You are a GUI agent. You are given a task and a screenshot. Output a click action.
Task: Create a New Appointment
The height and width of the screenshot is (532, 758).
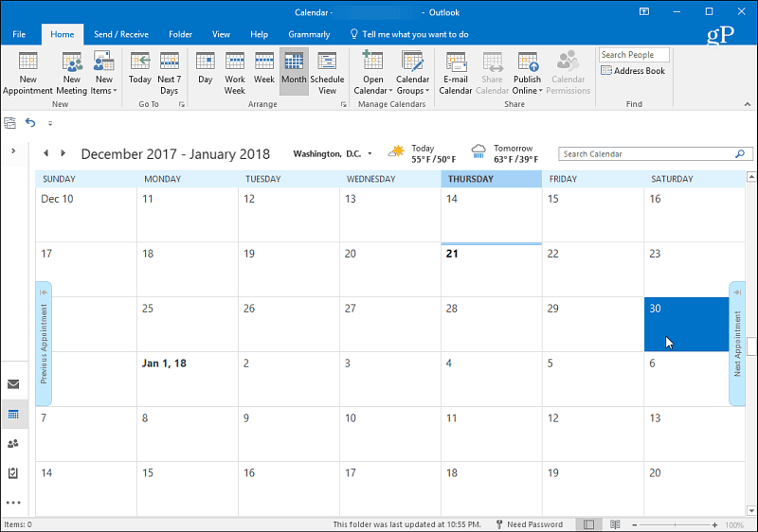coord(27,73)
